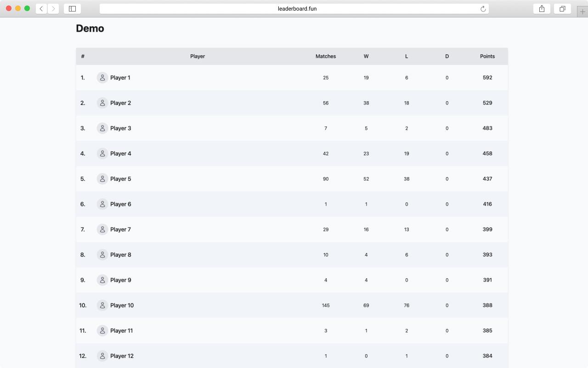Click Player 7's 399 points value

click(487, 230)
